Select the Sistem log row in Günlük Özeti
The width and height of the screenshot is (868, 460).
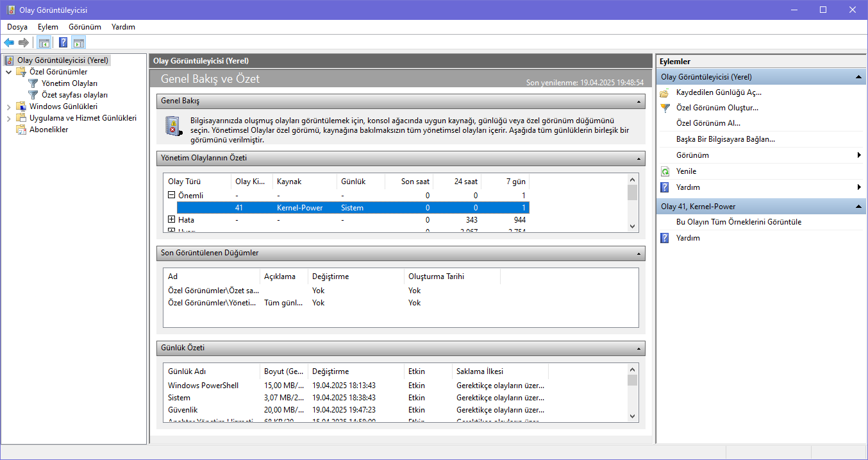[356, 398]
